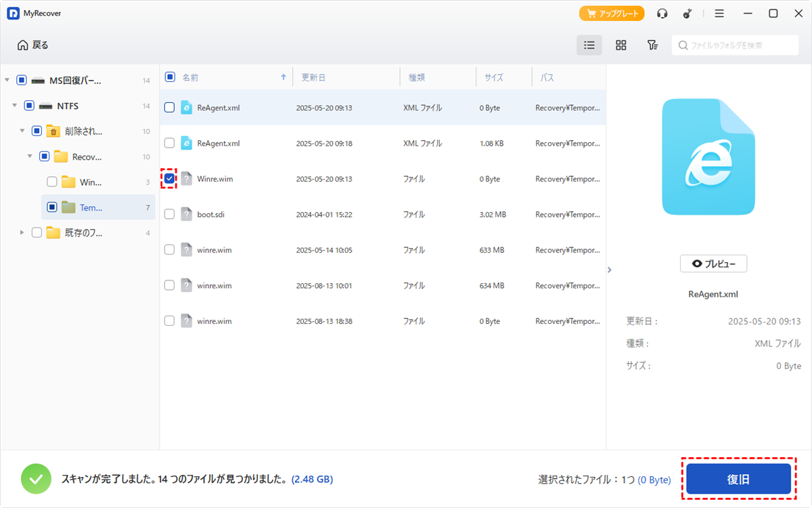Click the Win... folder icon in tree
The height and width of the screenshot is (508, 812).
coord(68,182)
